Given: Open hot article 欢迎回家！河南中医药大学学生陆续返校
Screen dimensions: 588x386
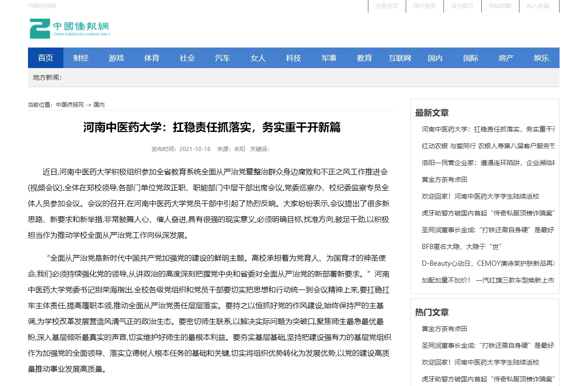Looking at the screenshot, I should 481,362.
